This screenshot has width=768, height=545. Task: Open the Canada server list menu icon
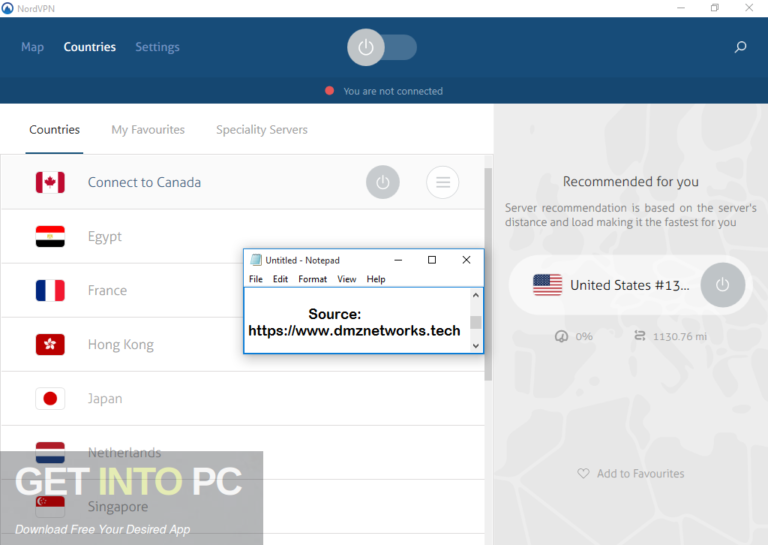443,182
